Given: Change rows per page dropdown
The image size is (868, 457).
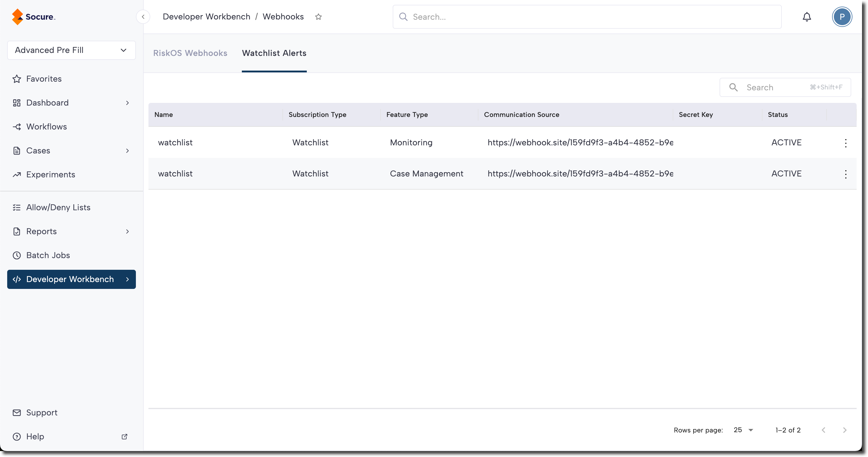Looking at the screenshot, I should pos(743,430).
